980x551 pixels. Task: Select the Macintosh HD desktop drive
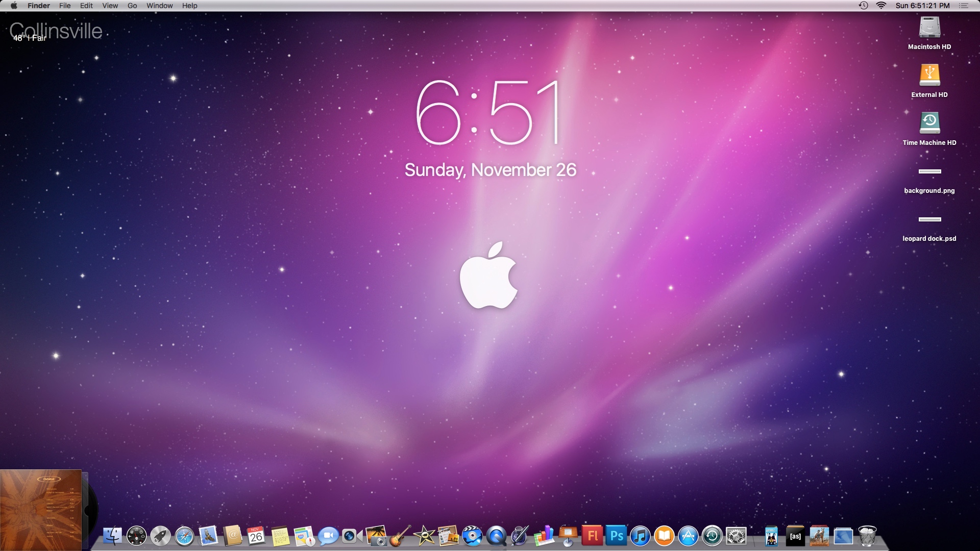click(x=929, y=33)
